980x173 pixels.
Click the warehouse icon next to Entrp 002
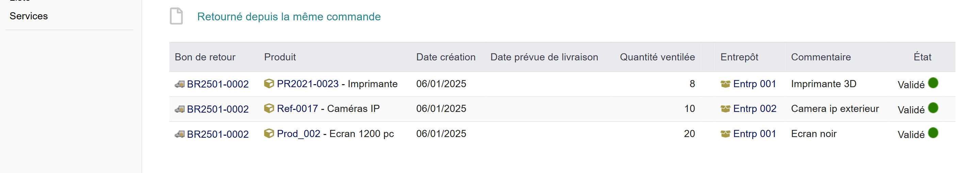[725, 109]
